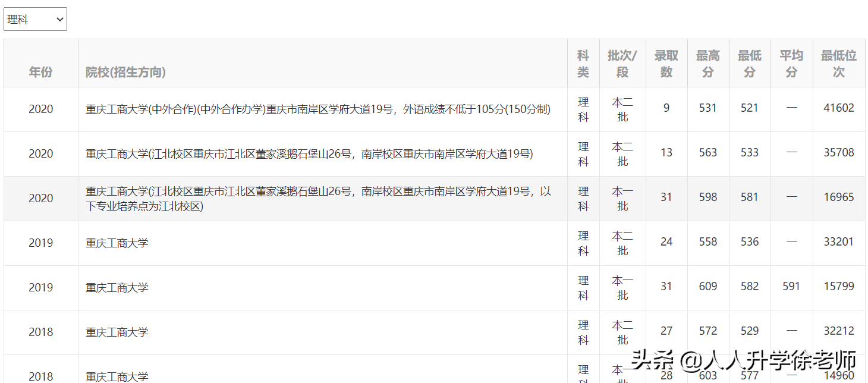Viewport: 868px width, 383px height.
Task: Click year 2020 in the 41602 row
Action: point(41,109)
